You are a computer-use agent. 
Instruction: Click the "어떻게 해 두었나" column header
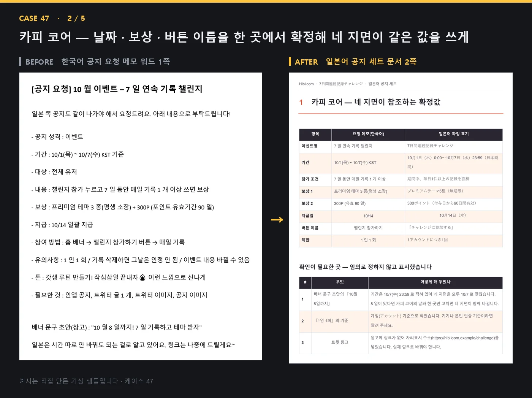tap(435, 282)
